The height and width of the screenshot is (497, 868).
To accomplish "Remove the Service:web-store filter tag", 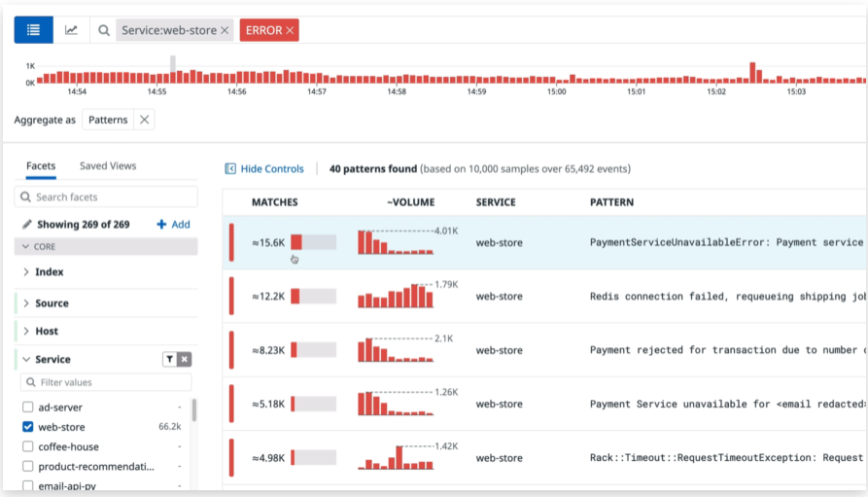I will click(225, 31).
